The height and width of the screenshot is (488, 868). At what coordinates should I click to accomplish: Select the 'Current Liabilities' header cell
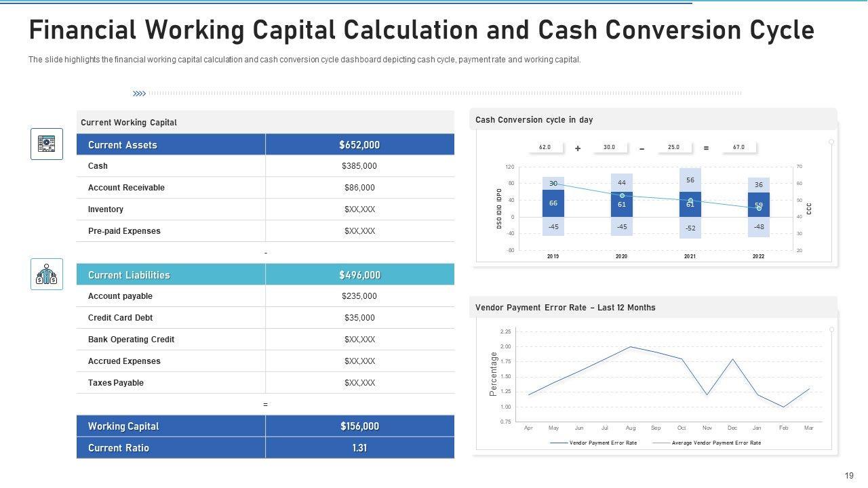[171, 274]
